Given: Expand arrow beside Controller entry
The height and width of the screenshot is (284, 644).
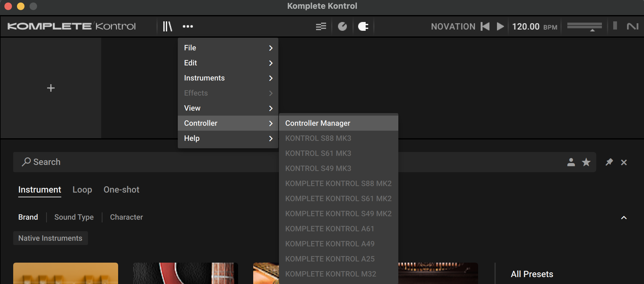Looking at the screenshot, I should click(x=271, y=123).
